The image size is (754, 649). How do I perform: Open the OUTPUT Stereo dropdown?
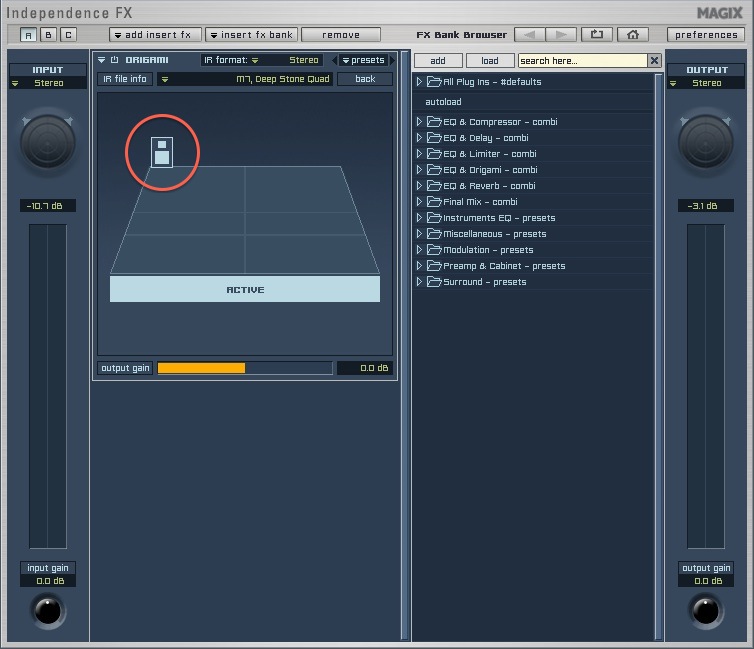coord(706,83)
